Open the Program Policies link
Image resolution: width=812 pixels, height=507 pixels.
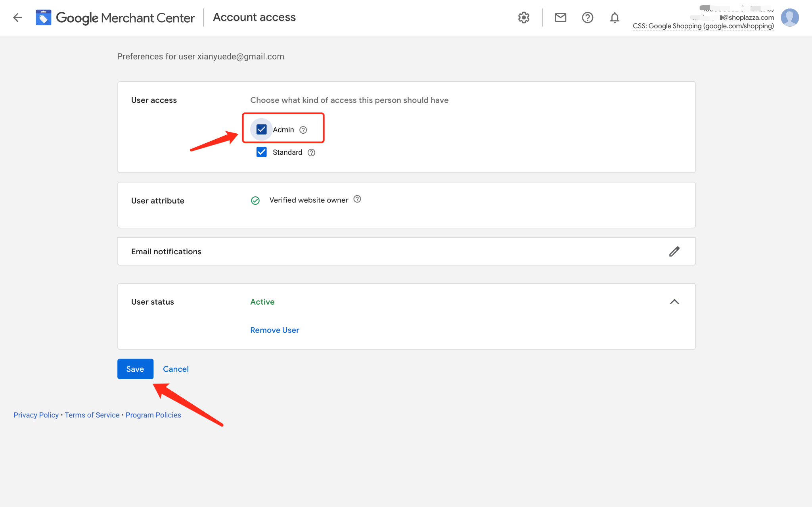click(x=153, y=415)
